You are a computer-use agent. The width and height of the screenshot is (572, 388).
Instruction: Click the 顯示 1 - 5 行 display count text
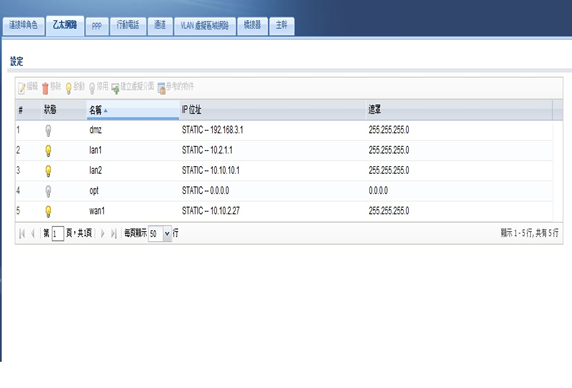[529, 233]
